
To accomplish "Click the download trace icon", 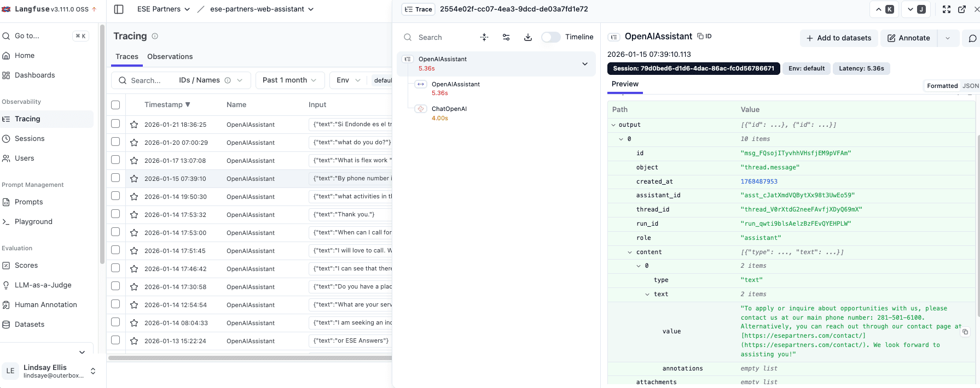I will click(527, 37).
